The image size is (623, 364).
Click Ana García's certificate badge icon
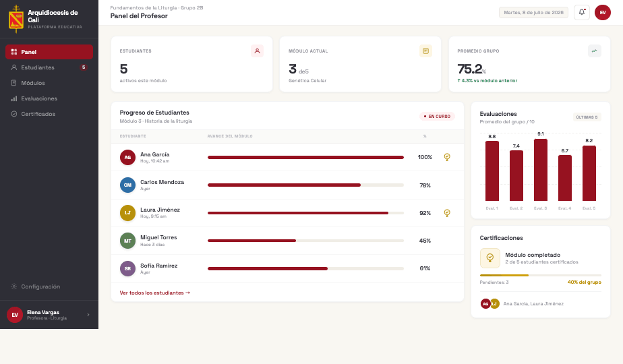click(447, 157)
